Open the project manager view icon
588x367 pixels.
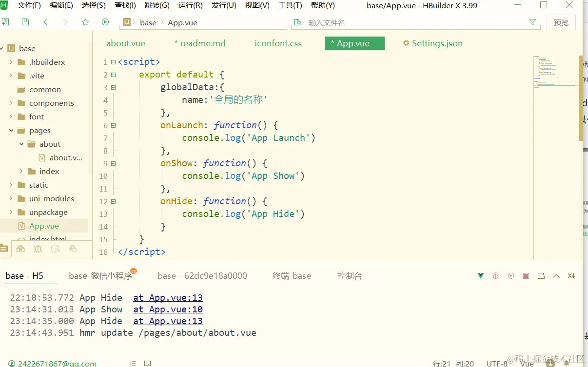click(4, 249)
